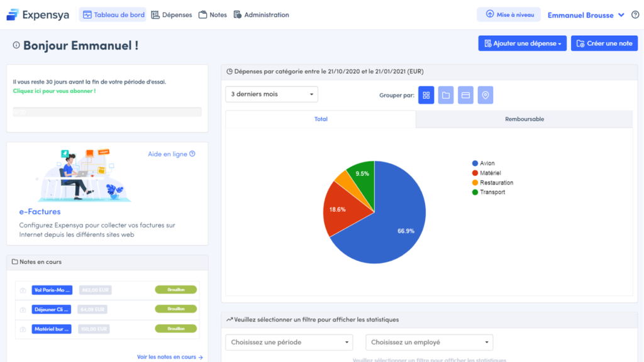Click the Expensya logo

[38, 15]
